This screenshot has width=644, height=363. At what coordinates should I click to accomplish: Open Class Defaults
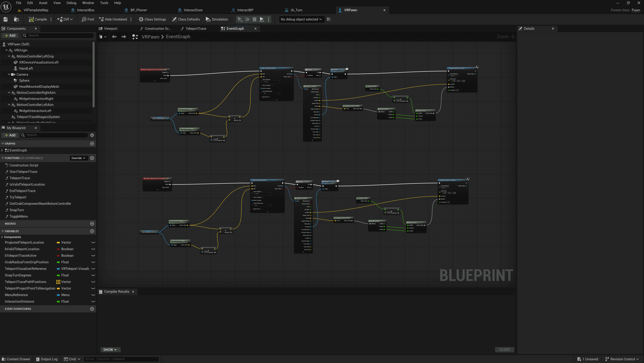(x=186, y=19)
